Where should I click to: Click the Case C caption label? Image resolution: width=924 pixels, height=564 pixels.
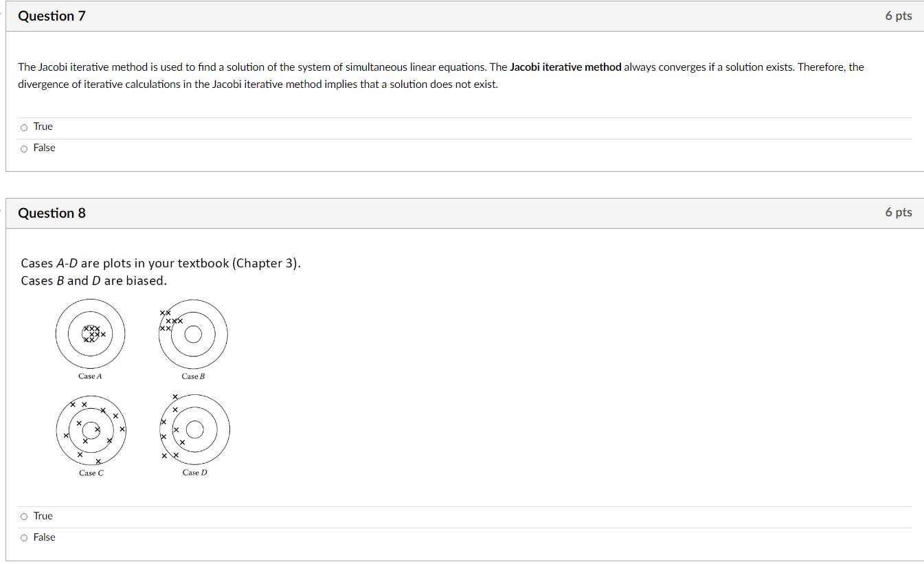(91, 473)
